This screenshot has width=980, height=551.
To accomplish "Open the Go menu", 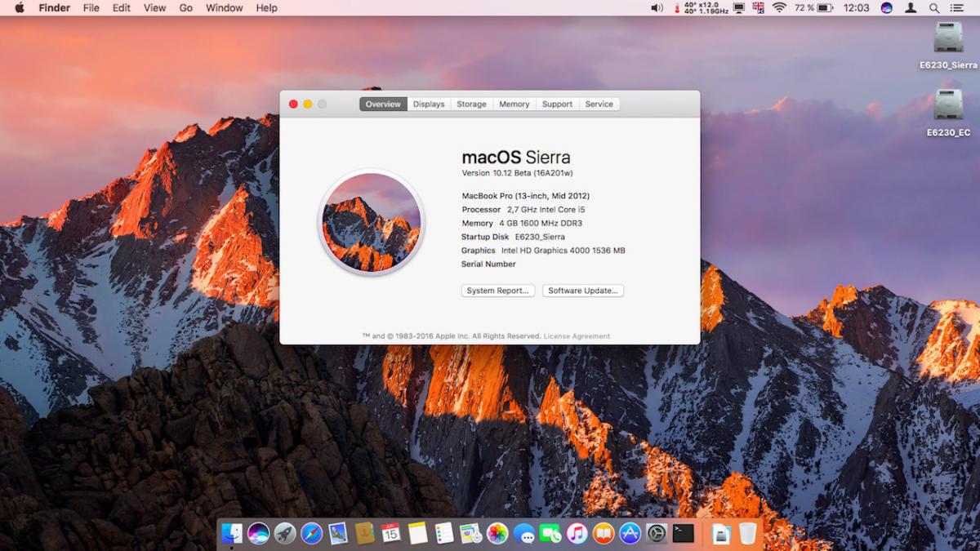I will coord(185,7).
